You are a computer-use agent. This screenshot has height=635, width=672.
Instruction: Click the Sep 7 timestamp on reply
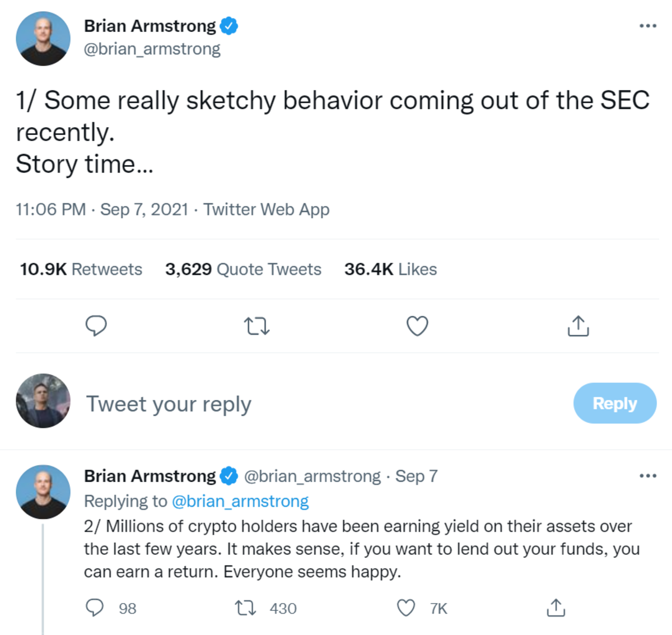tap(416, 476)
